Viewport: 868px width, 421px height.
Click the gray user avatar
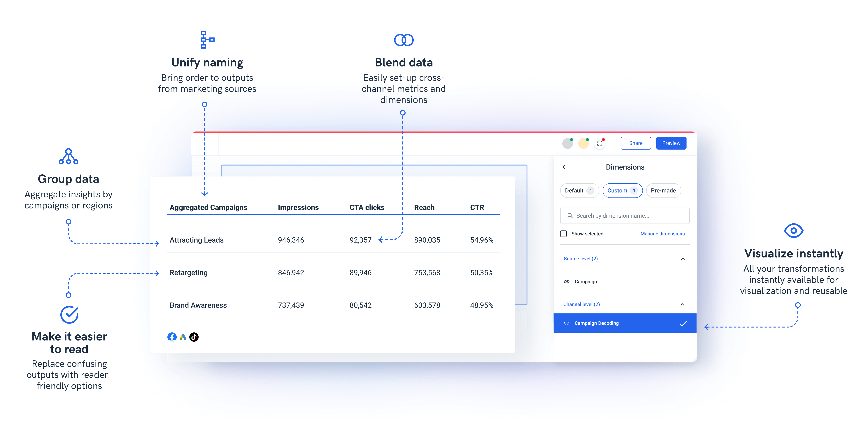pyautogui.click(x=567, y=143)
